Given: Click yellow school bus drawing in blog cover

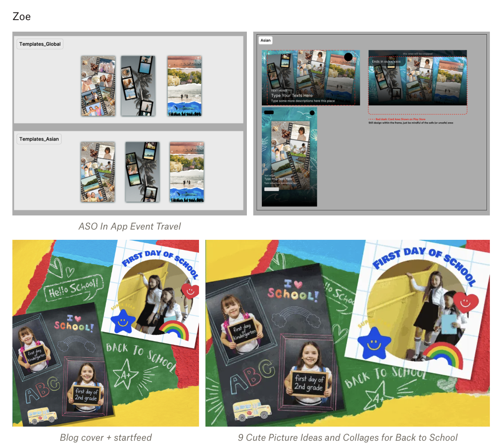Looking at the screenshot, I should pyautogui.click(x=42, y=415).
